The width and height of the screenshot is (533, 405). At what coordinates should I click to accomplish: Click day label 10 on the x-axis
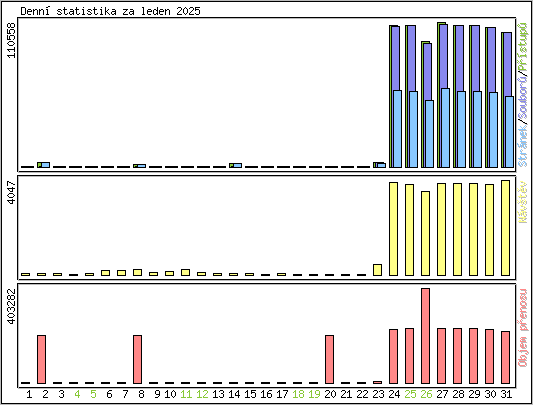coord(170,394)
